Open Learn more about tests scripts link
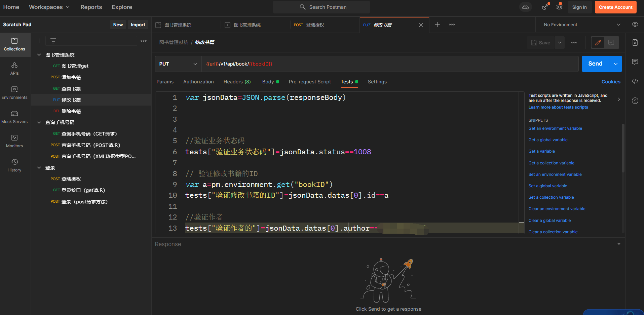The image size is (644, 315). click(x=558, y=107)
